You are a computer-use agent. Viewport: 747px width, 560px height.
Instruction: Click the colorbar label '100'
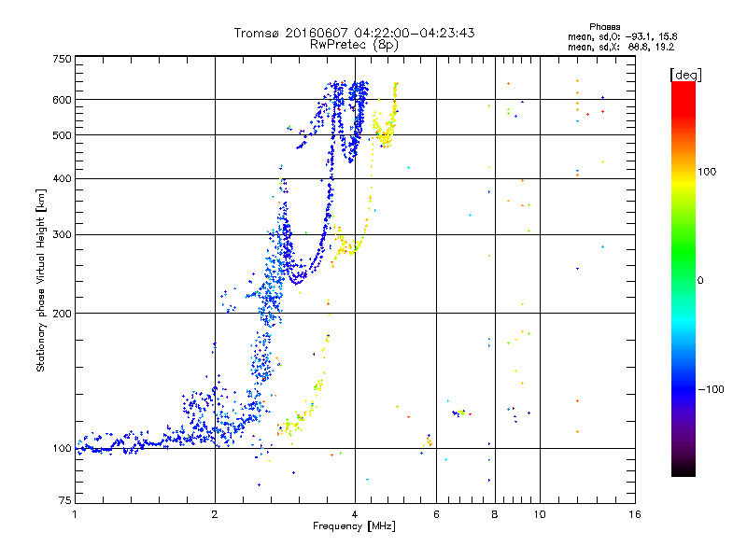point(707,172)
